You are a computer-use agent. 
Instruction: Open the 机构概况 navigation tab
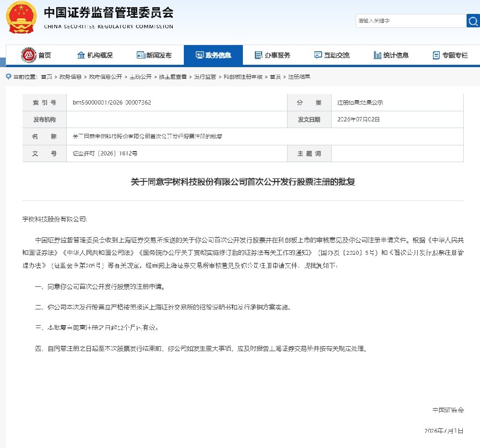click(x=95, y=55)
